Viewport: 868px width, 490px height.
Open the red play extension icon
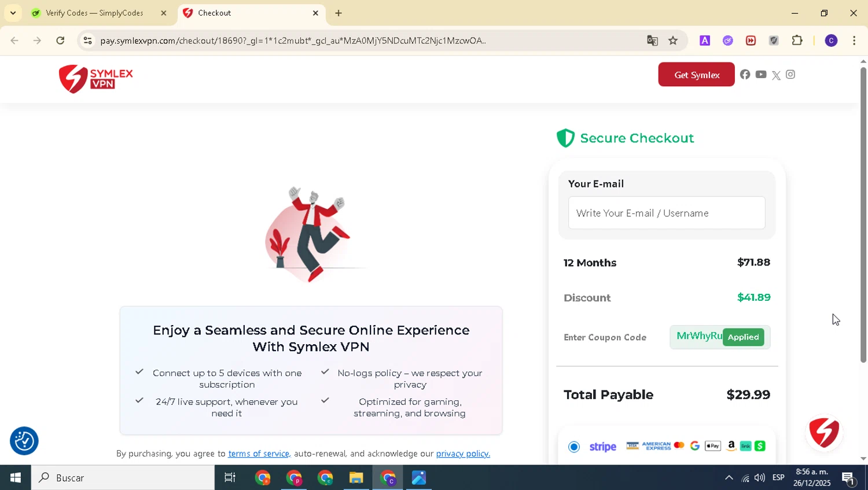pyautogui.click(x=751, y=40)
